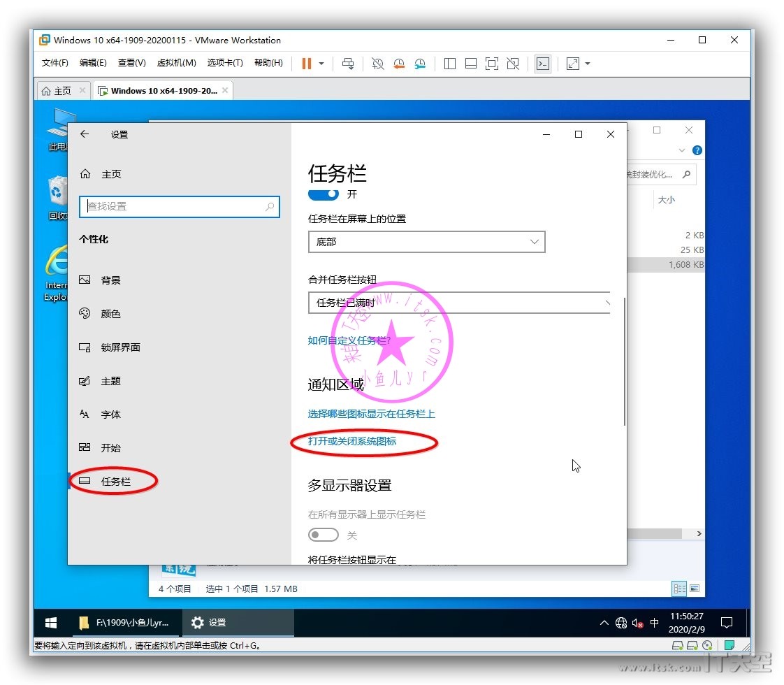Open the 开始 settings page
The height and width of the screenshot is (685, 784).
(x=100, y=447)
